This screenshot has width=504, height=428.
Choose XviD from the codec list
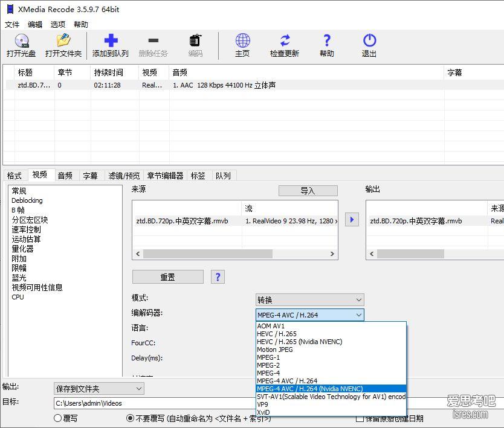coord(331,412)
